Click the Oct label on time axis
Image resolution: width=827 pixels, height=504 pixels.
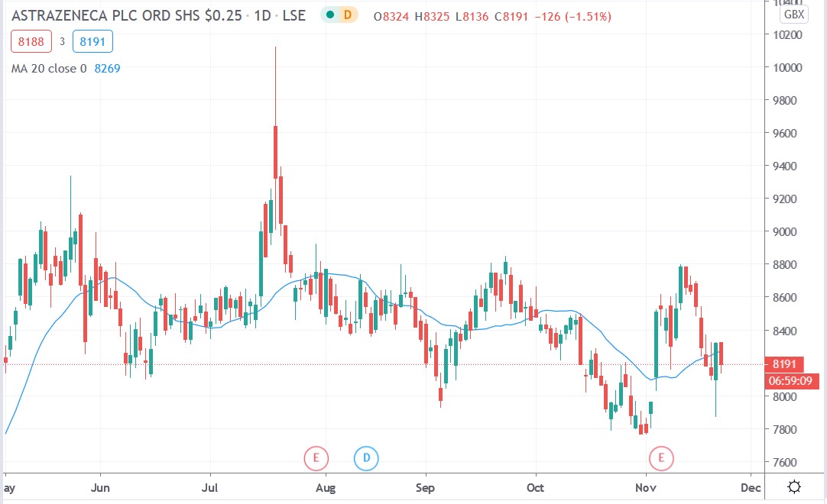535,488
